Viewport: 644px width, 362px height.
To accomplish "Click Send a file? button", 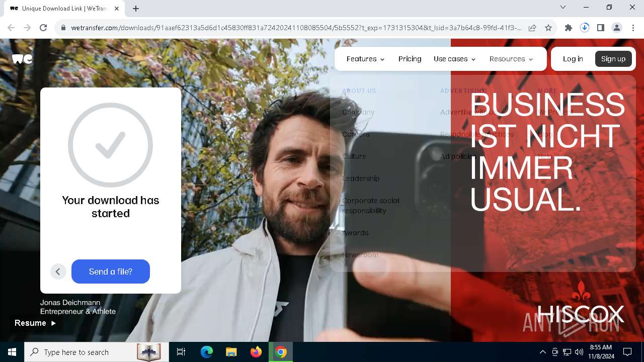I will click(x=111, y=271).
